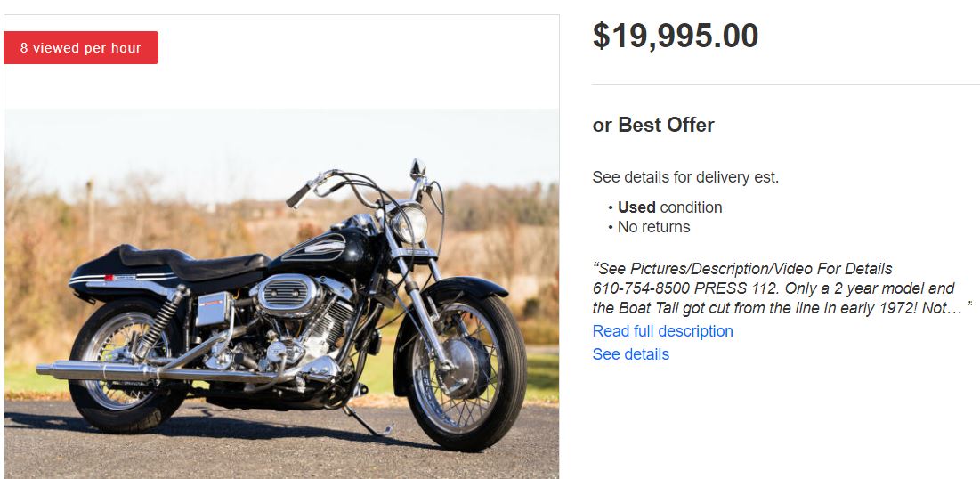Select the $19,995.00 price text
Screen dimensions: 980x479
pos(675,37)
